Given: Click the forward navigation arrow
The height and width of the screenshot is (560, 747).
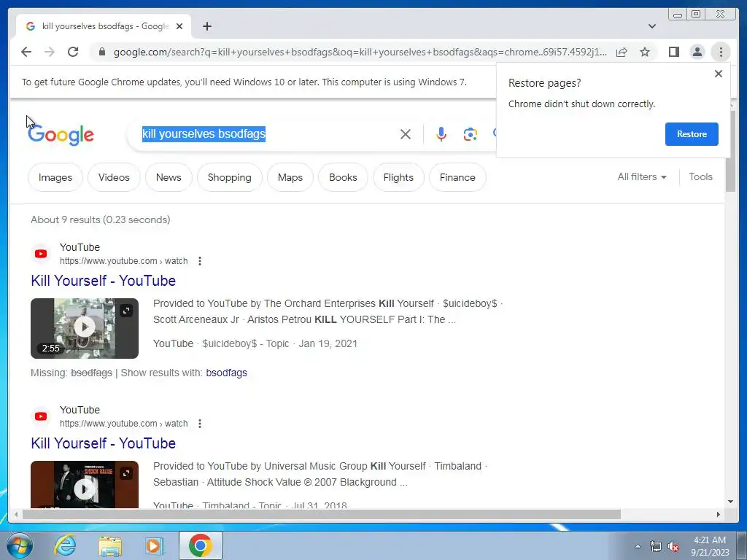Looking at the screenshot, I should pos(50,52).
